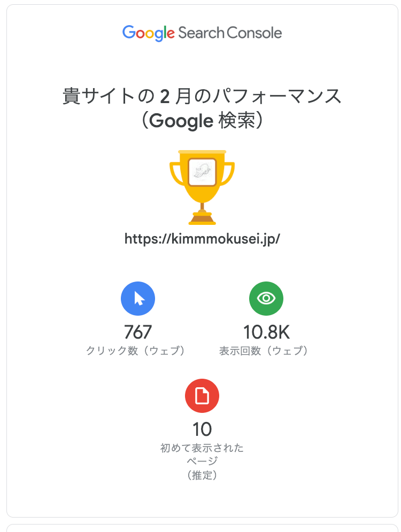Click the "Search Console" logo text
Image resolution: width=401 pixels, height=532 pixels.
[230, 33]
